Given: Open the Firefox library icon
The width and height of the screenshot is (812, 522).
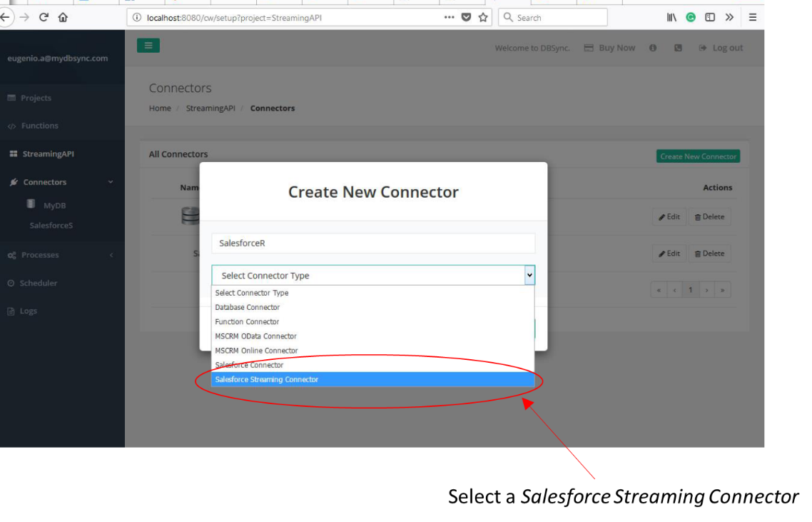Looking at the screenshot, I should 671,17.
